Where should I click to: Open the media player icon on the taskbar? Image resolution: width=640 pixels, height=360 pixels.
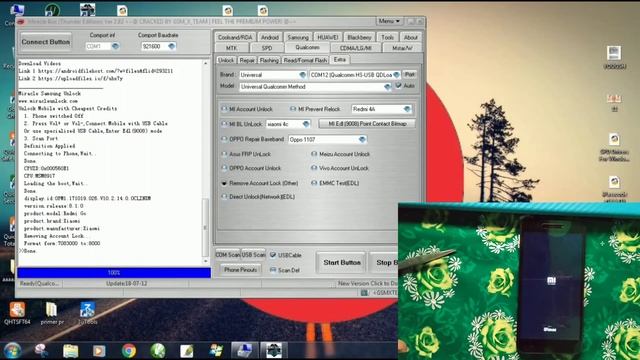point(99,351)
